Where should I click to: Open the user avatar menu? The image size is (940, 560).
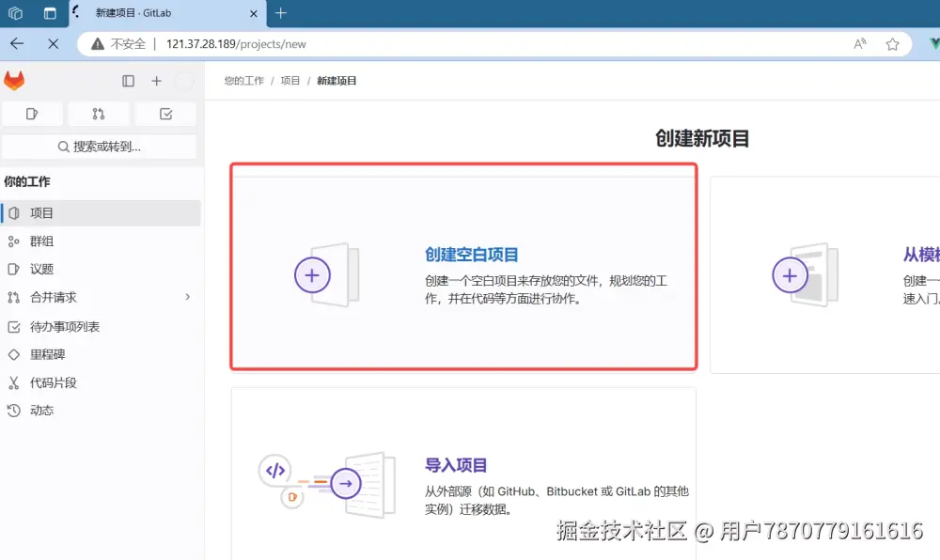[184, 81]
